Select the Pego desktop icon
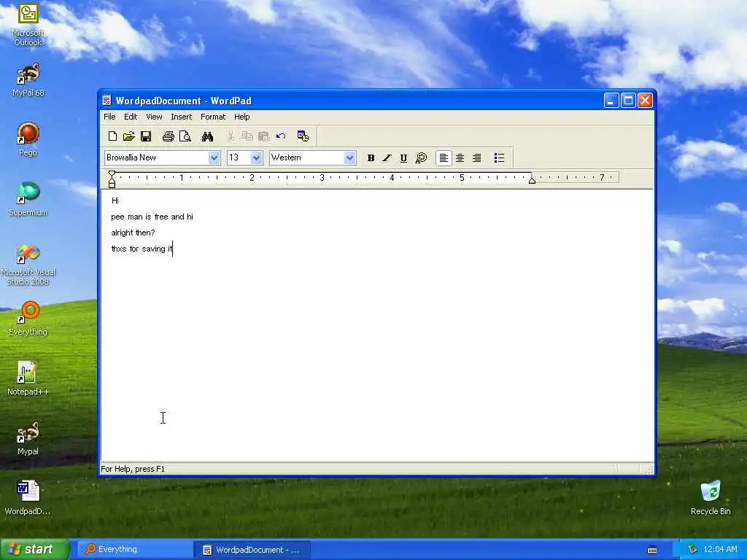The image size is (747, 560). tap(28, 139)
